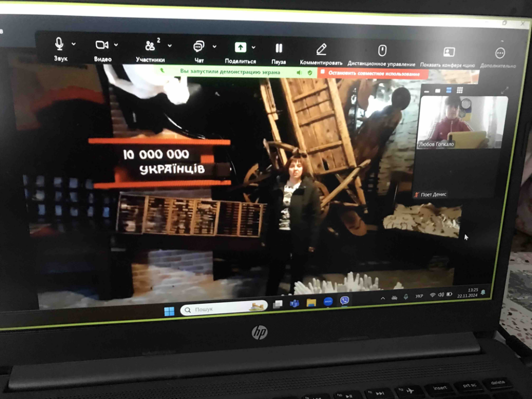Open the notifications bell in the taskbar
This screenshot has width=532, height=399.
click(x=483, y=292)
